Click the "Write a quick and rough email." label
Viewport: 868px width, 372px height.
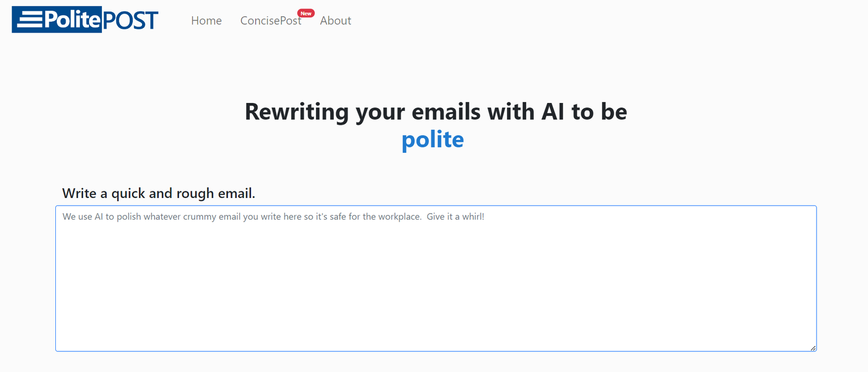(158, 193)
